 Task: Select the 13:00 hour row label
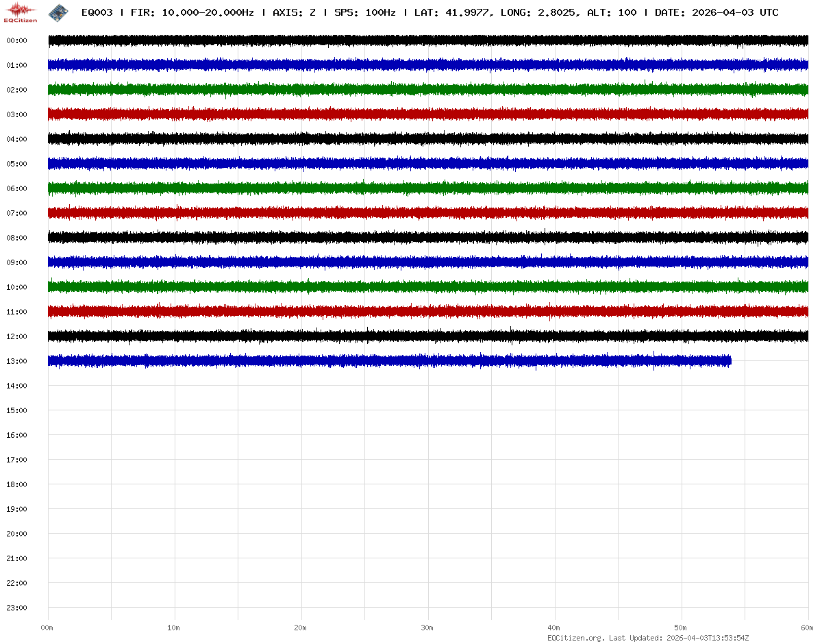(16, 361)
